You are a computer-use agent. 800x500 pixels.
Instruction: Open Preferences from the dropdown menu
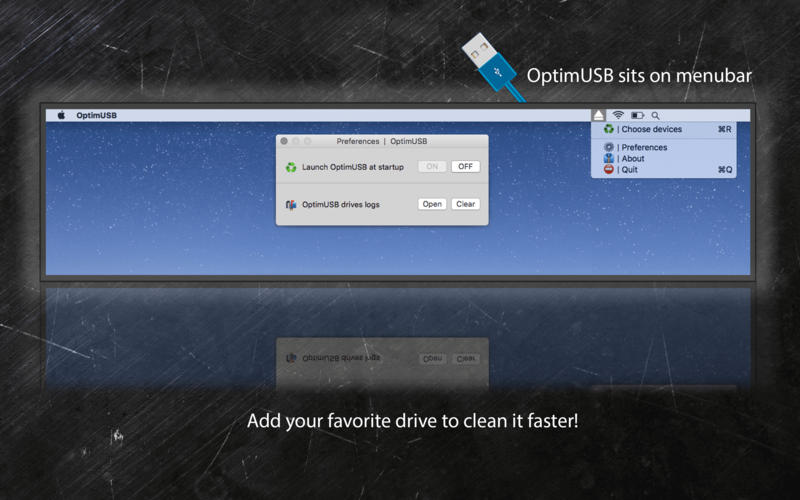pos(663,147)
